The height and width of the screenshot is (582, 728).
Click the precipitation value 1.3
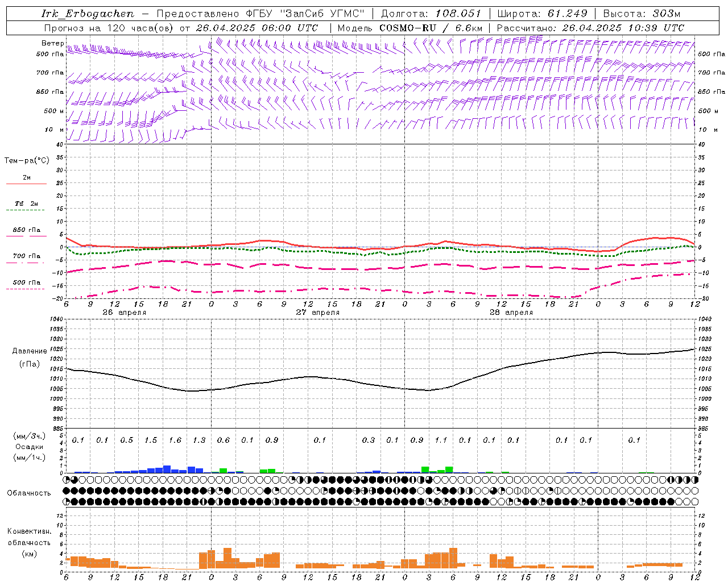tap(199, 440)
